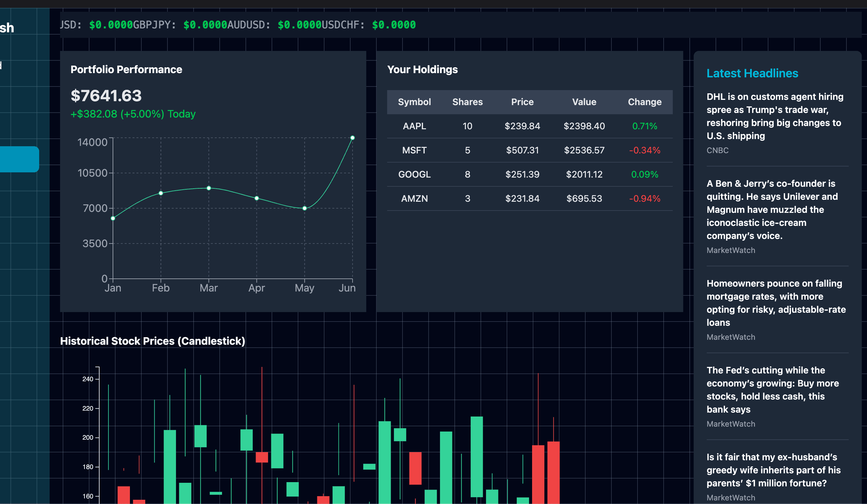Click the GOOGL shares count 8
The height and width of the screenshot is (504, 867).
click(467, 174)
